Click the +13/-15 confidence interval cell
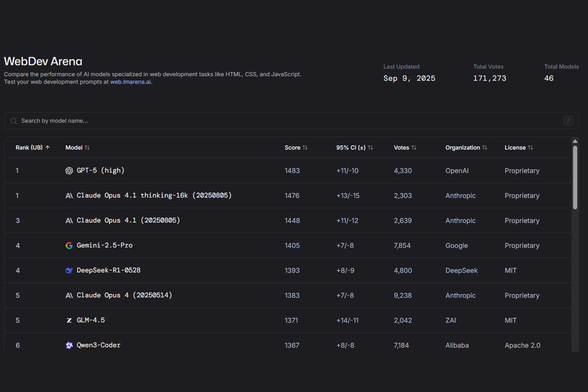The width and height of the screenshot is (588, 392). coord(348,196)
